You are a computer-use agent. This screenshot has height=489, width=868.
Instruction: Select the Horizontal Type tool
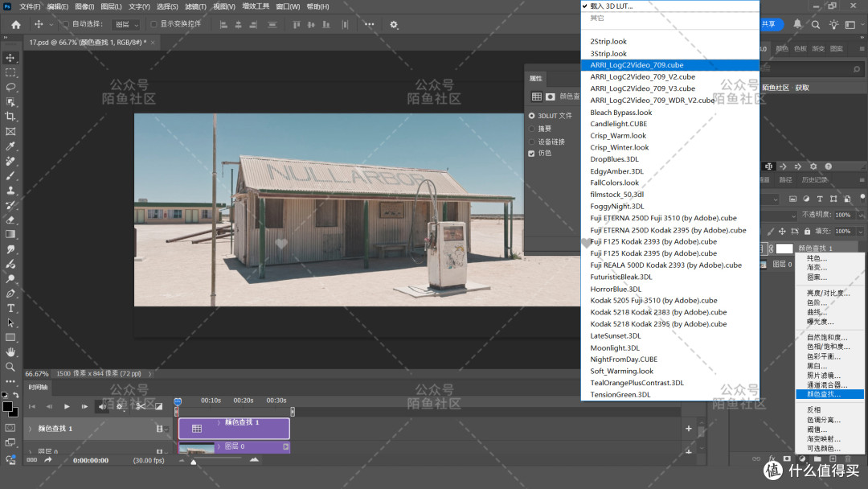coord(10,308)
